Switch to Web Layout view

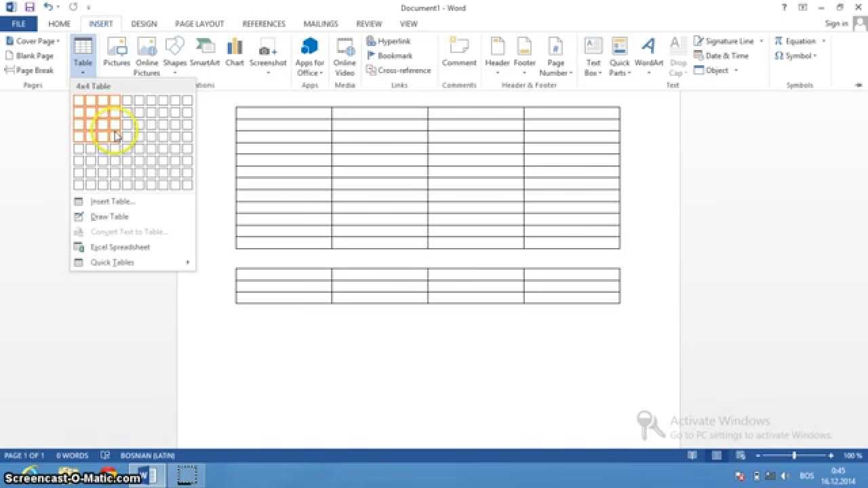point(741,455)
